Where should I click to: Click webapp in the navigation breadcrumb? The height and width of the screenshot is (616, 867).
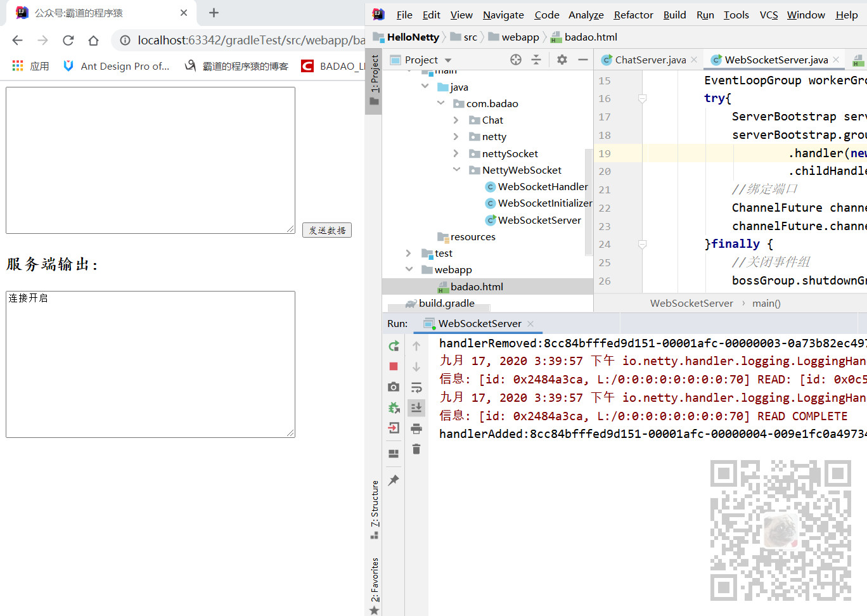coord(520,37)
